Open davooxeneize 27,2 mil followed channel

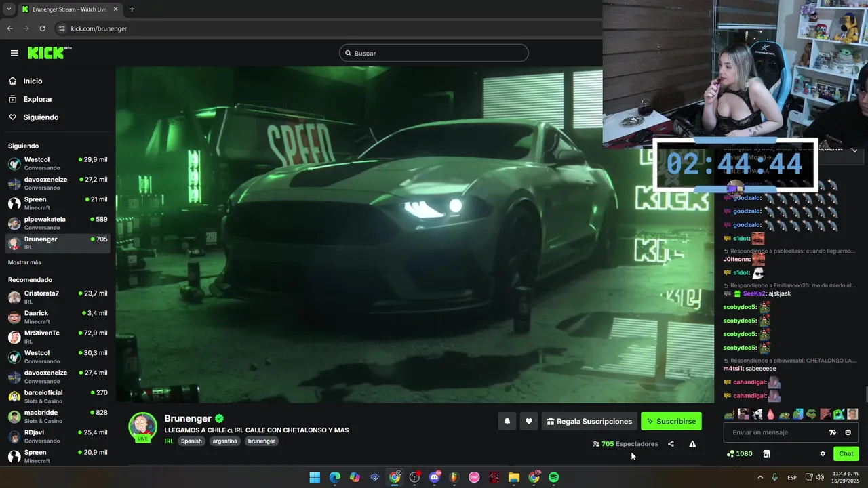[x=58, y=184]
